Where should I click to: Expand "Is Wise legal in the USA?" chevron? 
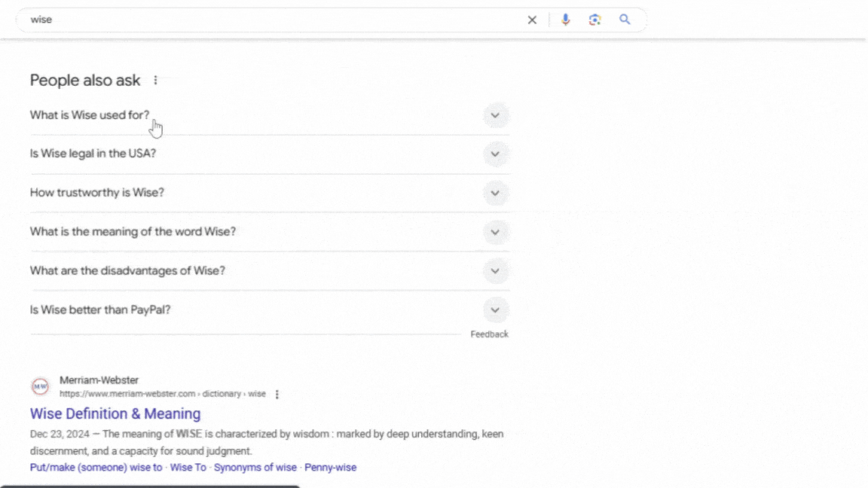495,154
